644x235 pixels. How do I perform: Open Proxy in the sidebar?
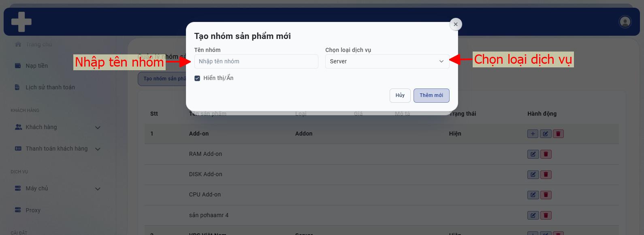click(x=33, y=210)
